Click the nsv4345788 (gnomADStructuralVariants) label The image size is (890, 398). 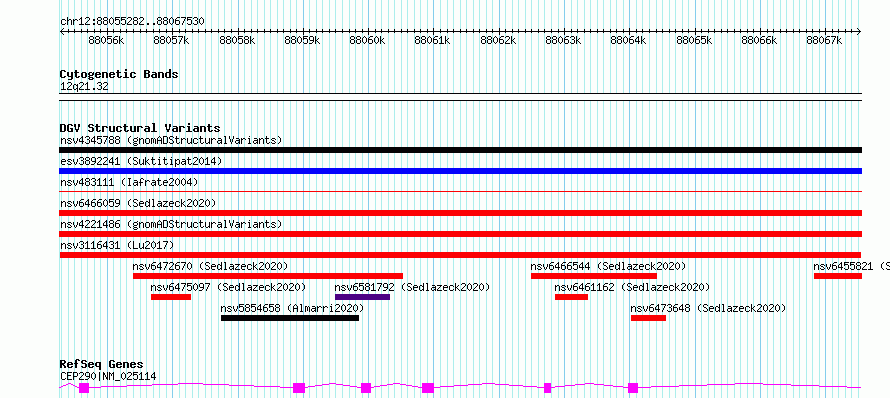click(x=171, y=140)
